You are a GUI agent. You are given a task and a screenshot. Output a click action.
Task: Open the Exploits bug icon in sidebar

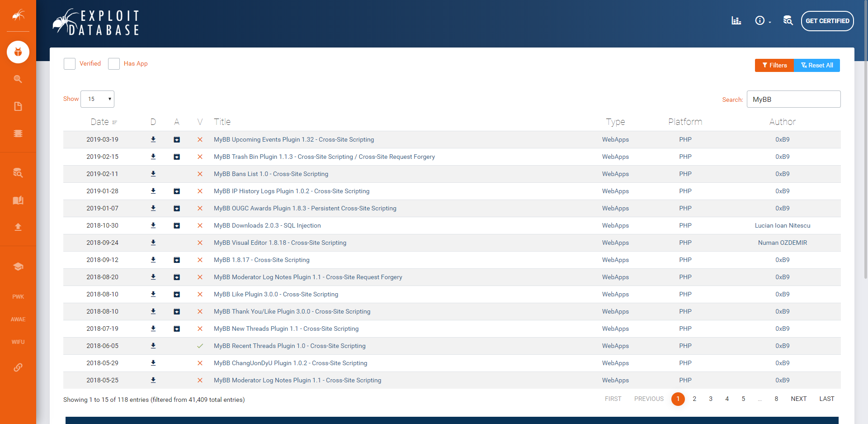[18, 52]
